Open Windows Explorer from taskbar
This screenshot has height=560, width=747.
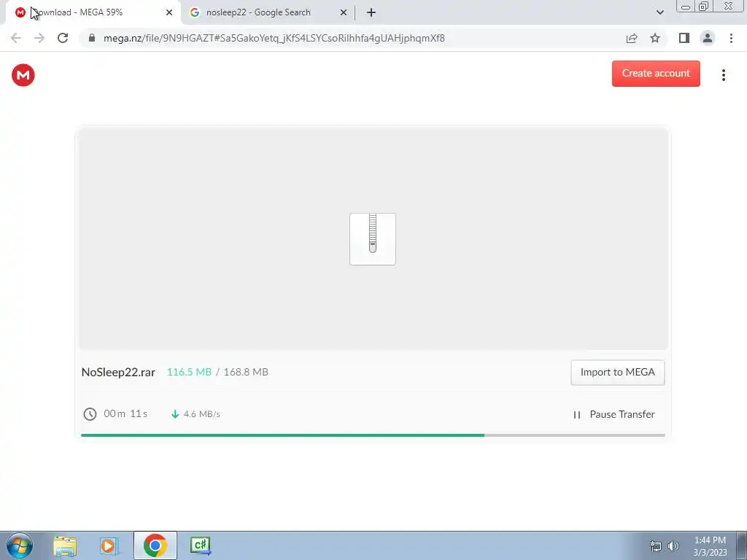click(65, 546)
